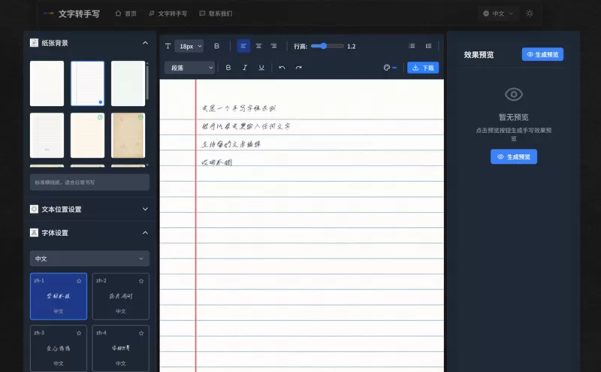Click the 下载 download button
Image resolution: width=601 pixels, height=372 pixels.
pos(423,68)
